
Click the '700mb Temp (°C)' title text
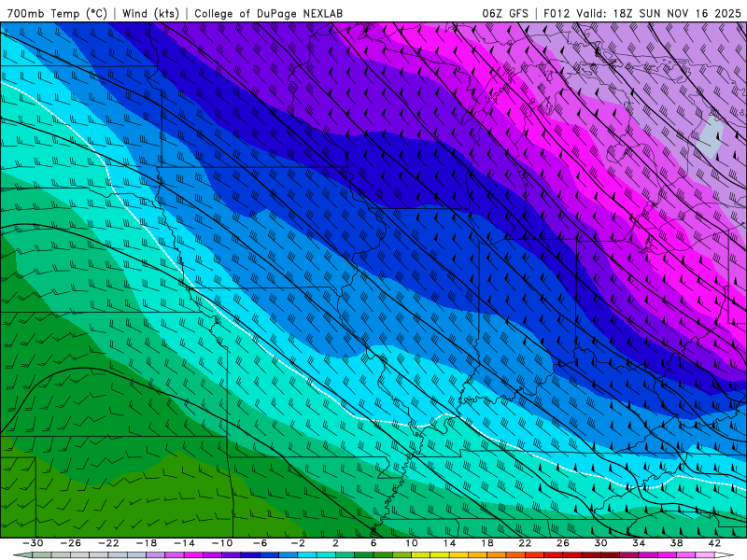coord(57,14)
